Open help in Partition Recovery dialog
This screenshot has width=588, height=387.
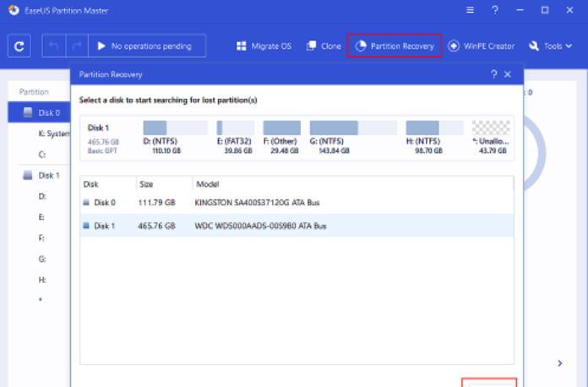pos(494,74)
